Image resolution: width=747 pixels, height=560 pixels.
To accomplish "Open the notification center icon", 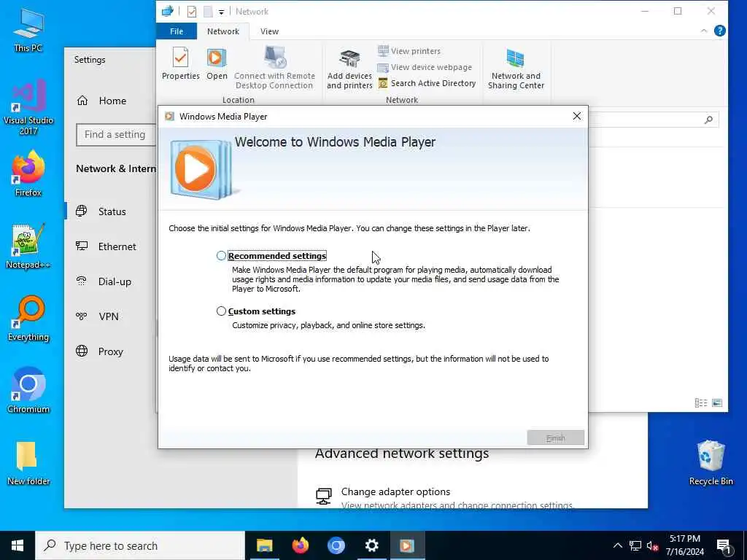I will (724, 547).
